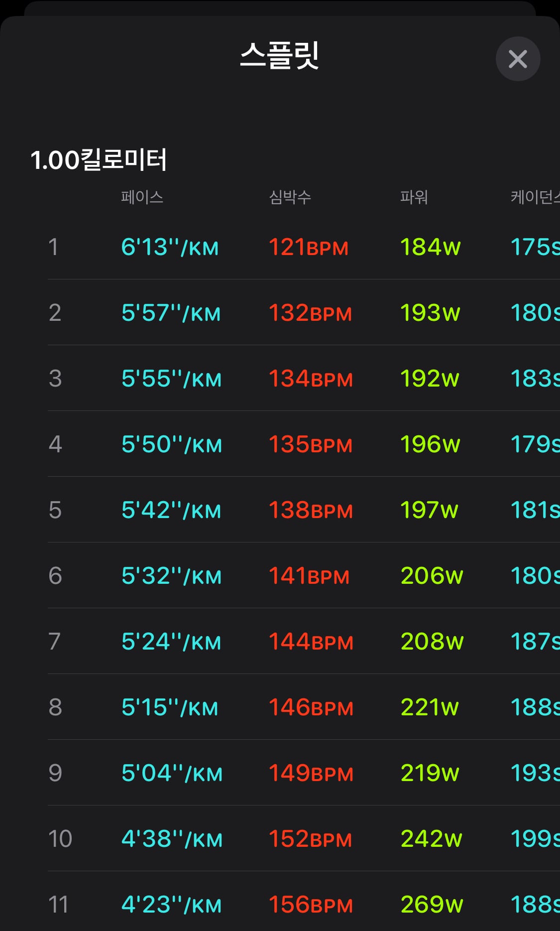Tap heart rate 138BPM in split 5

pyautogui.click(x=311, y=510)
